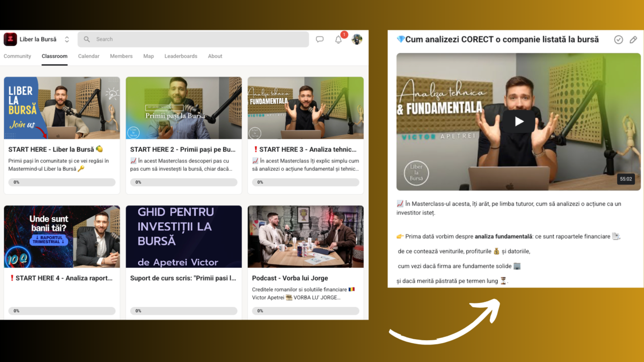Viewport: 644px width, 362px height.
Task: Open the profile avatar menu
Action: click(x=357, y=39)
